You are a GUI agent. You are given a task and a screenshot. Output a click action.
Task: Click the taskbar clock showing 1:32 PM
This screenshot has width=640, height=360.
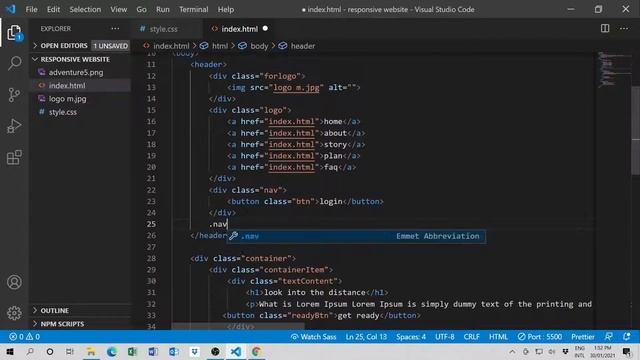click(602, 351)
